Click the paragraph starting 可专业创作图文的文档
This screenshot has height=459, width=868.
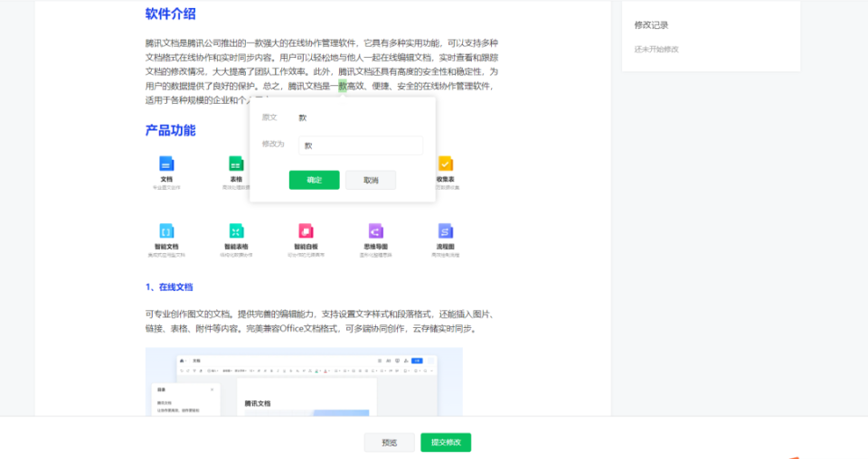tap(320, 322)
